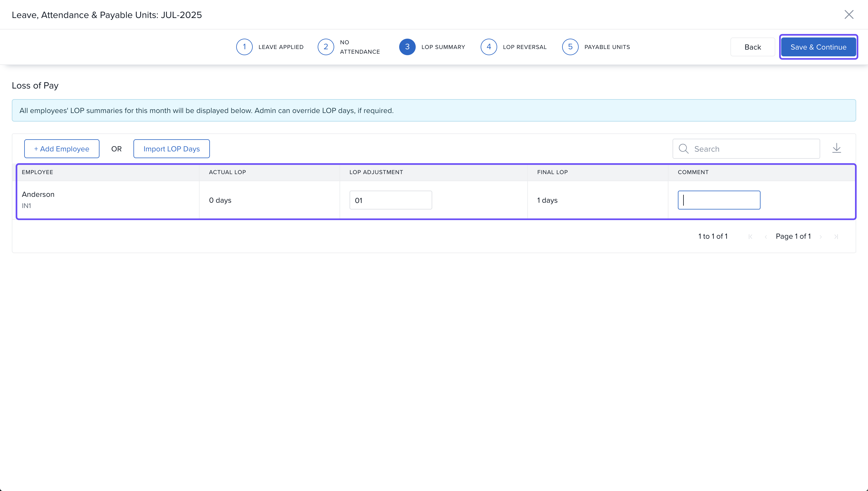This screenshot has width=868, height=491.
Task: Click the Back button
Action: coord(752,47)
